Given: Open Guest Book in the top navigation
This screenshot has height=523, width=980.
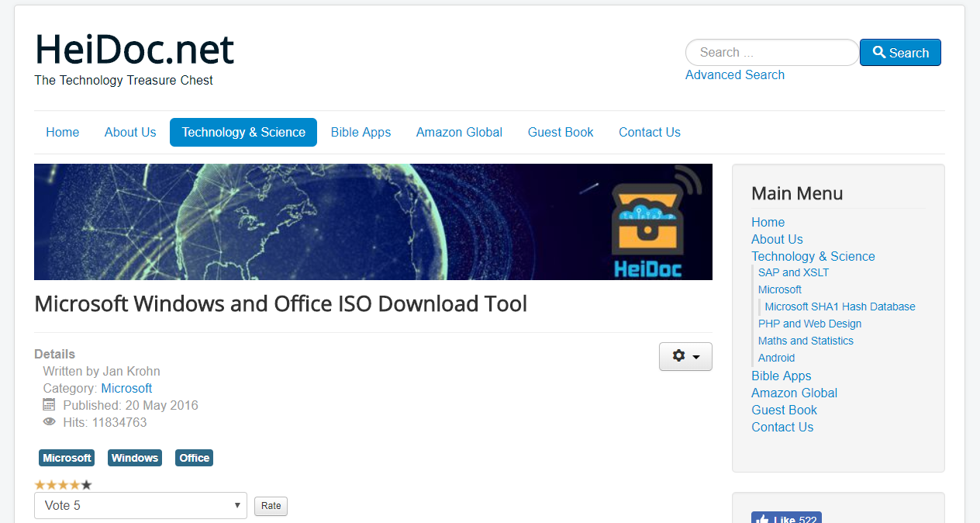Looking at the screenshot, I should [561, 132].
